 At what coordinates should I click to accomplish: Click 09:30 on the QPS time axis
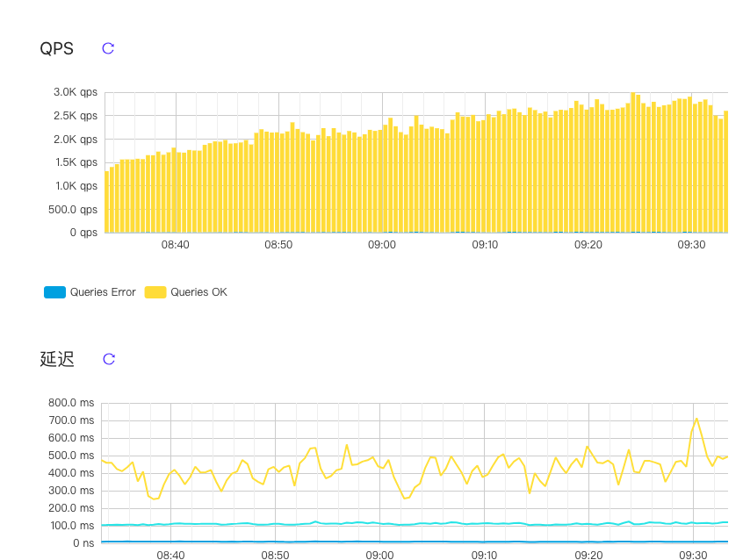pyautogui.click(x=691, y=245)
